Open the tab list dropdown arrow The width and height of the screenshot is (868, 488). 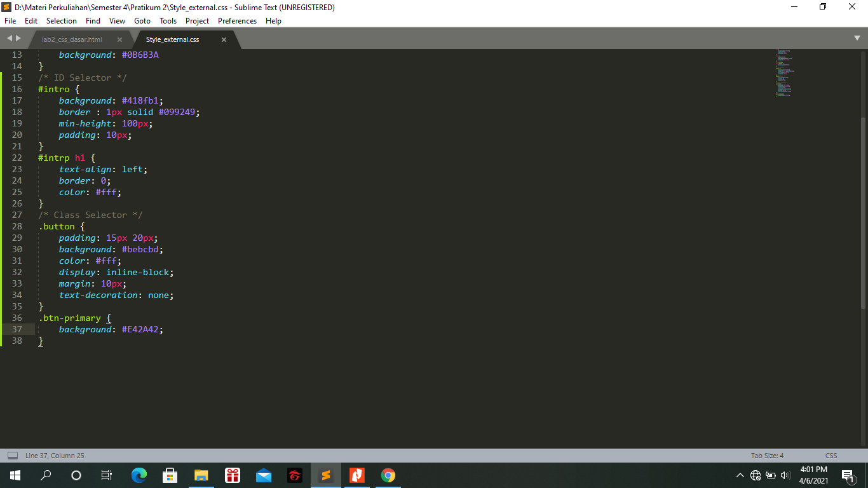(x=857, y=39)
